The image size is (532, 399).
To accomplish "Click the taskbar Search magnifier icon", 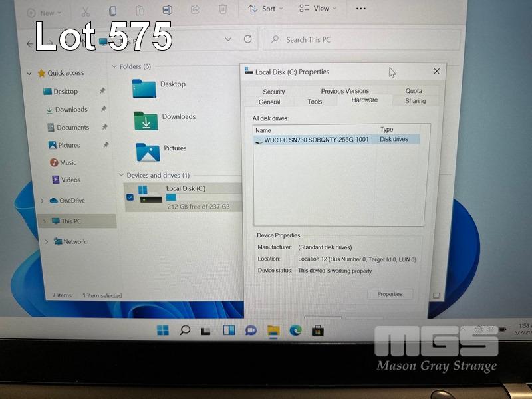I will pos(185,331).
